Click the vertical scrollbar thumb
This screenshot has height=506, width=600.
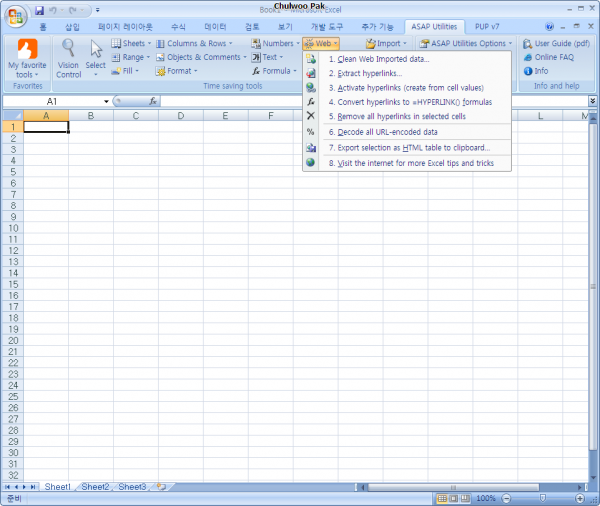[593, 286]
